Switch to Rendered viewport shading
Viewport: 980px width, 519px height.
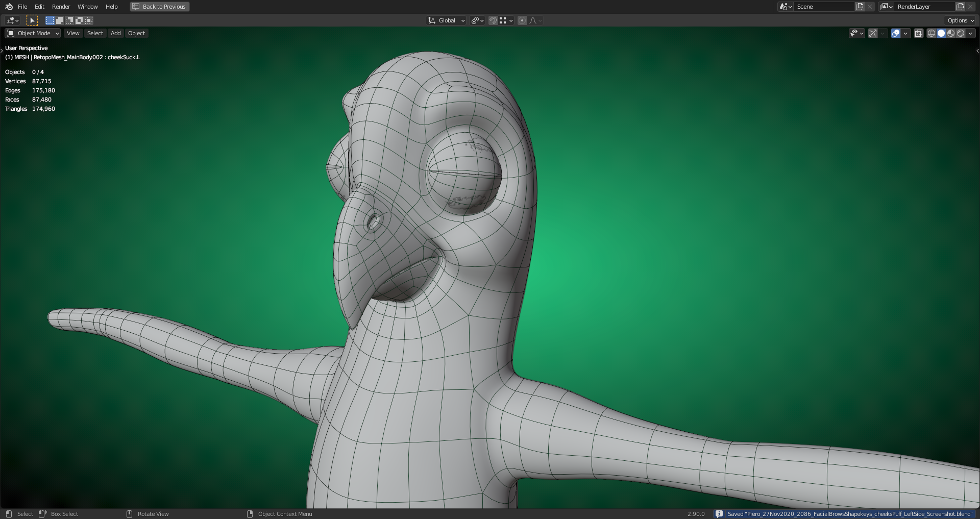[961, 33]
